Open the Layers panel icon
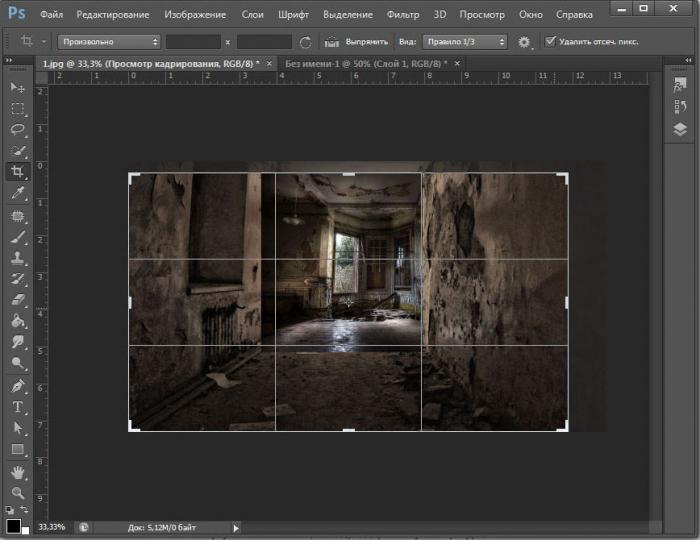This screenshot has height=540, width=700. coord(679,129)
